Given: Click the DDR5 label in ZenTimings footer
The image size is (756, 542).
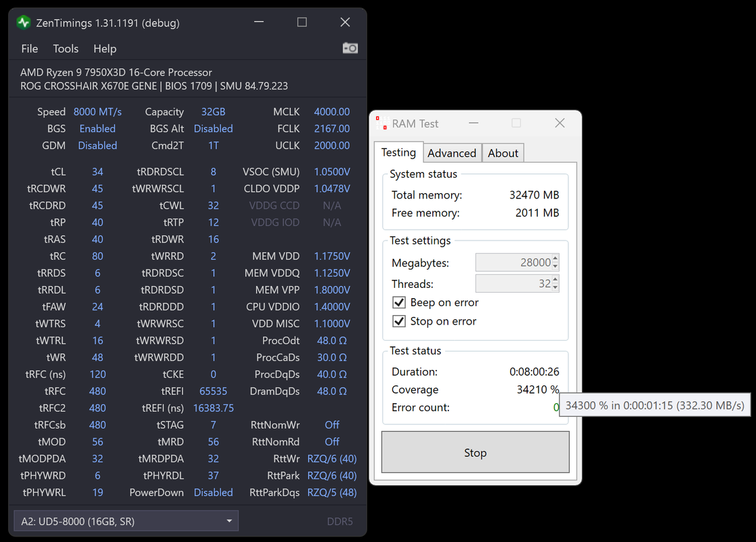Looking at the screenshot, I should [340, 522].
